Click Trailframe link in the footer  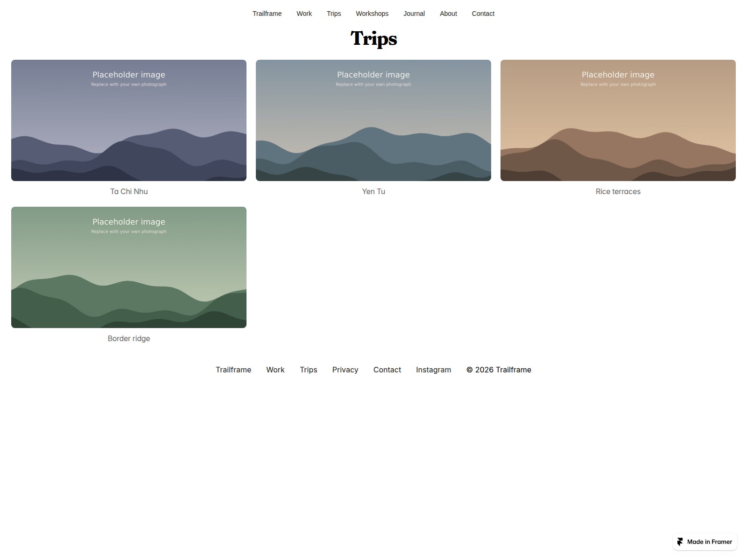point(233,370)
